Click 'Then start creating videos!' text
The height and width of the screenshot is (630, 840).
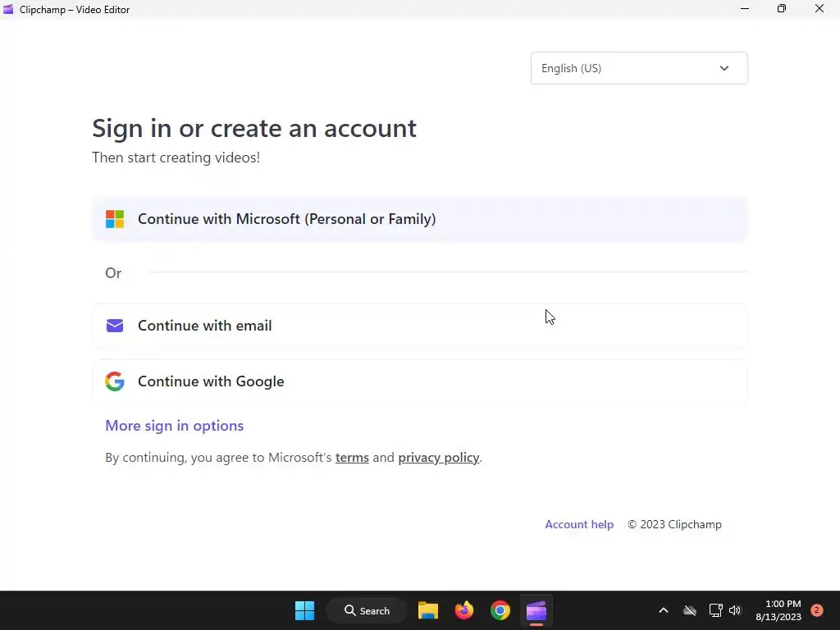coord(176,157)
